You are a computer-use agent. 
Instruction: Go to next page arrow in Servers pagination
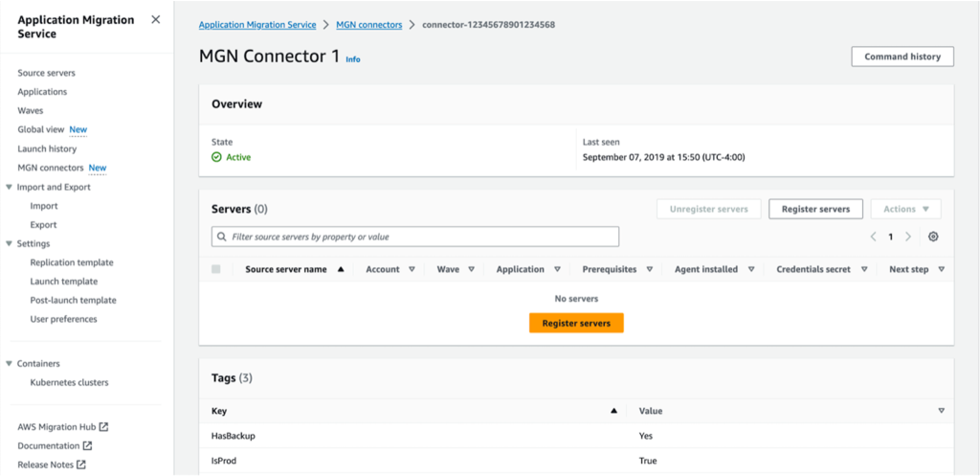[x=908, y=238]
